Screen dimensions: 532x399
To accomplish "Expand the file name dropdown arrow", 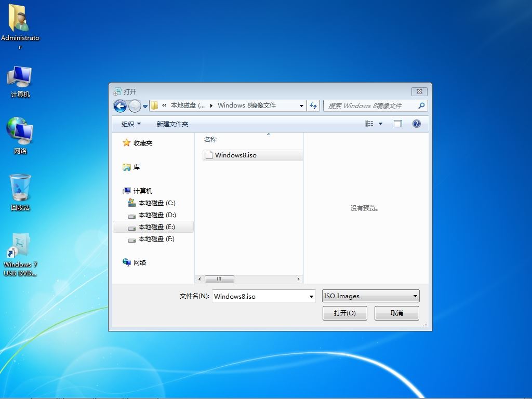I will pos(312,296).
